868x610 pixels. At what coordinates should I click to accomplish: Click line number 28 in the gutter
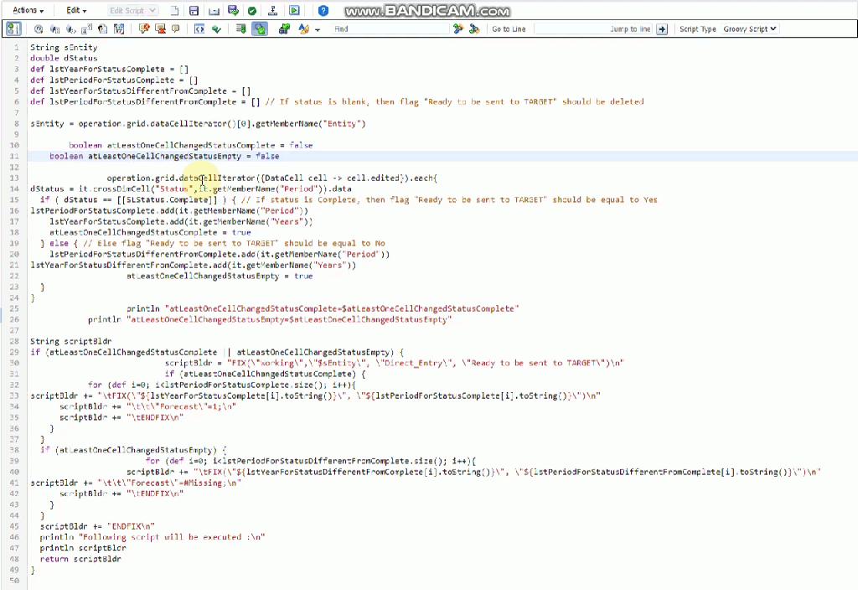tap(14, 341)
